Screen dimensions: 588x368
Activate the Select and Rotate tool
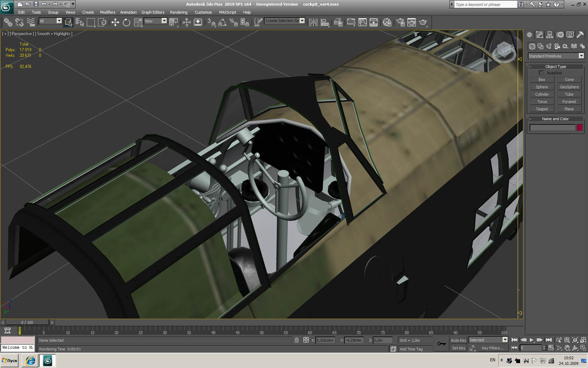(126, 22)
